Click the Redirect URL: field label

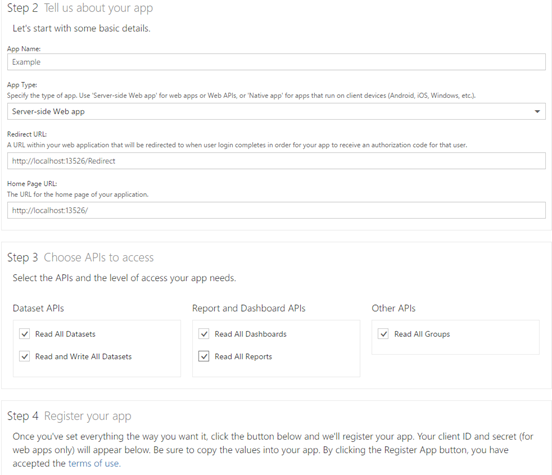pyautogui.click(x=27, y=134)
